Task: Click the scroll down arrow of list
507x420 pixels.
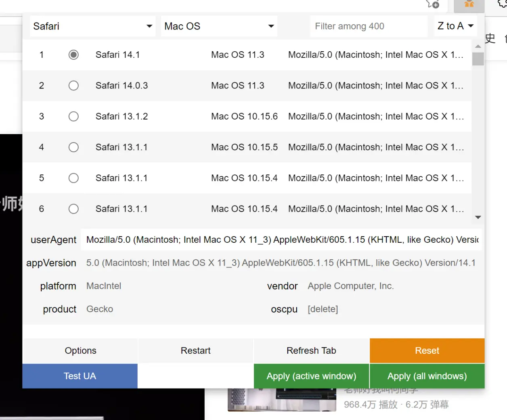Action: point(478,217)
